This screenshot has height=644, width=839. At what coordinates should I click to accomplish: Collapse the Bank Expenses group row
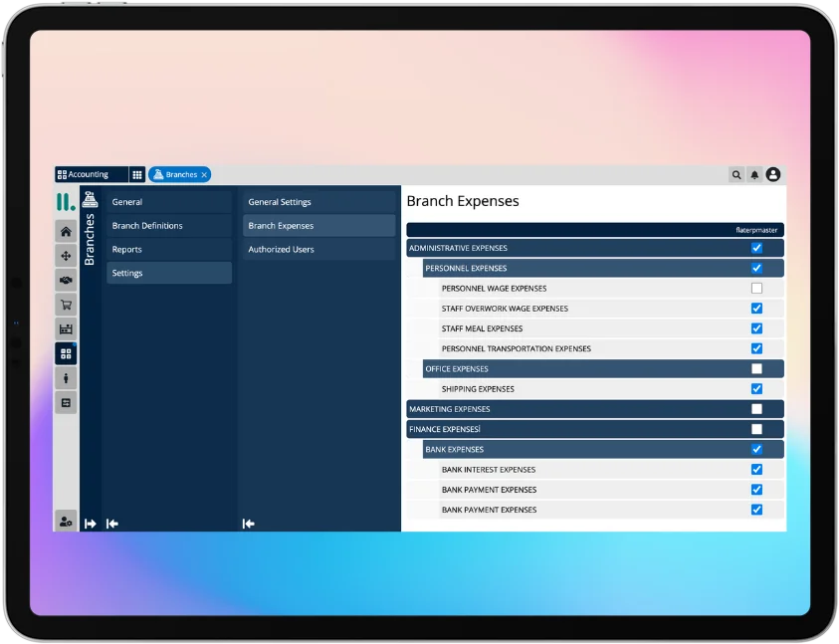(454, 450)
